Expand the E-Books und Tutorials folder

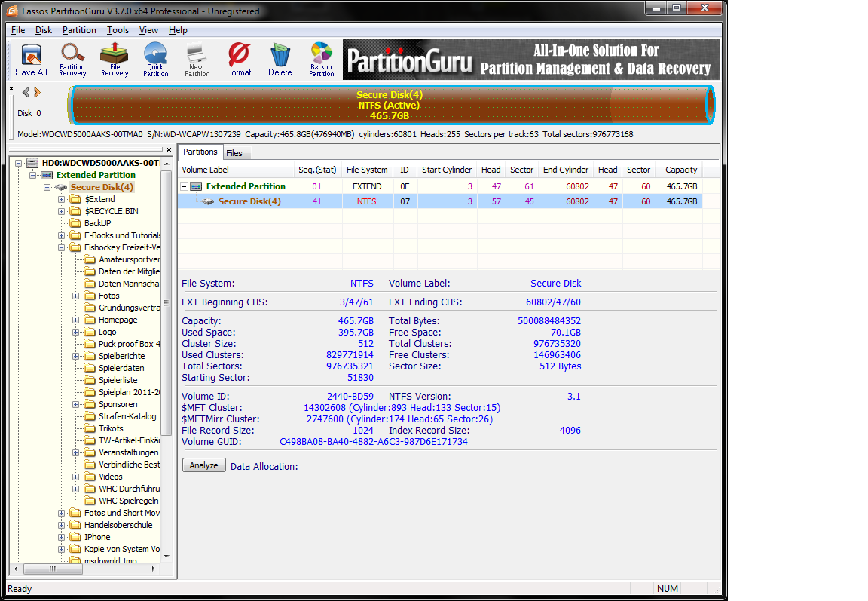(x=62, y=235)
